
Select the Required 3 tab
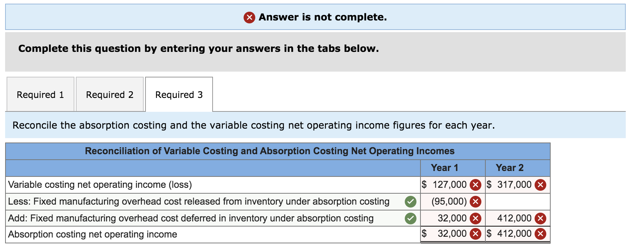tap(178, 94)
